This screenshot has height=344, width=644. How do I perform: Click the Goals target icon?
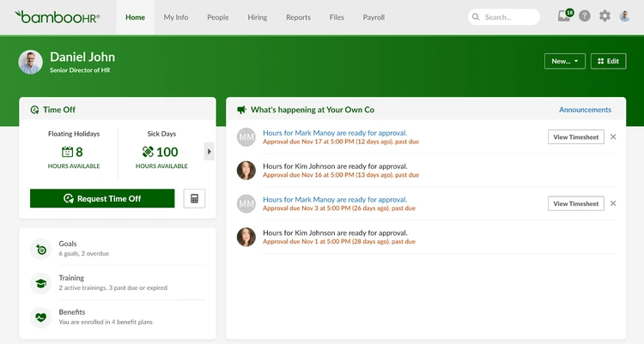pos(41,249)
